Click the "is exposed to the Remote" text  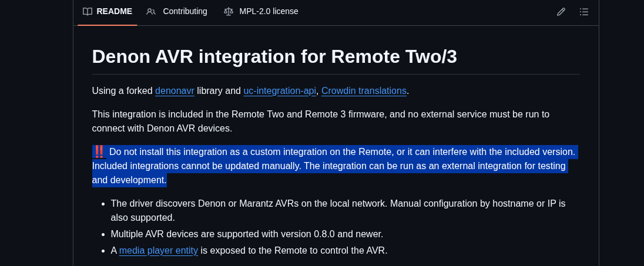(294, 251)
